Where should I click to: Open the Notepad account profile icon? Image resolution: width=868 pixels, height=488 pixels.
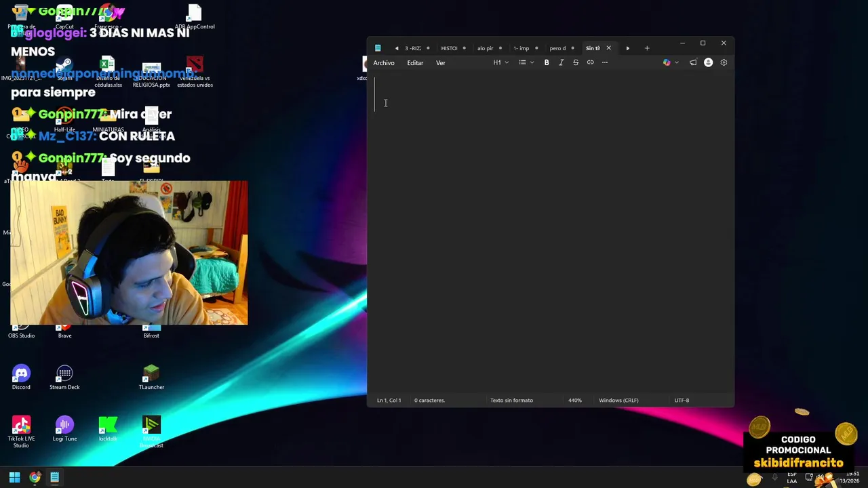tap(708, 62)
